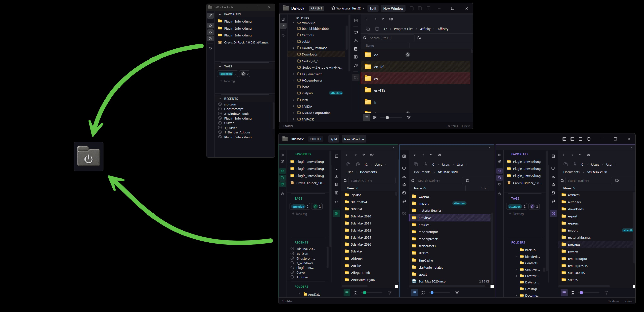Image resolution: width=644 pixels, height=312 pixels.
Task: Switch to grid view in the Affinity window
Action: click(374, 118)
